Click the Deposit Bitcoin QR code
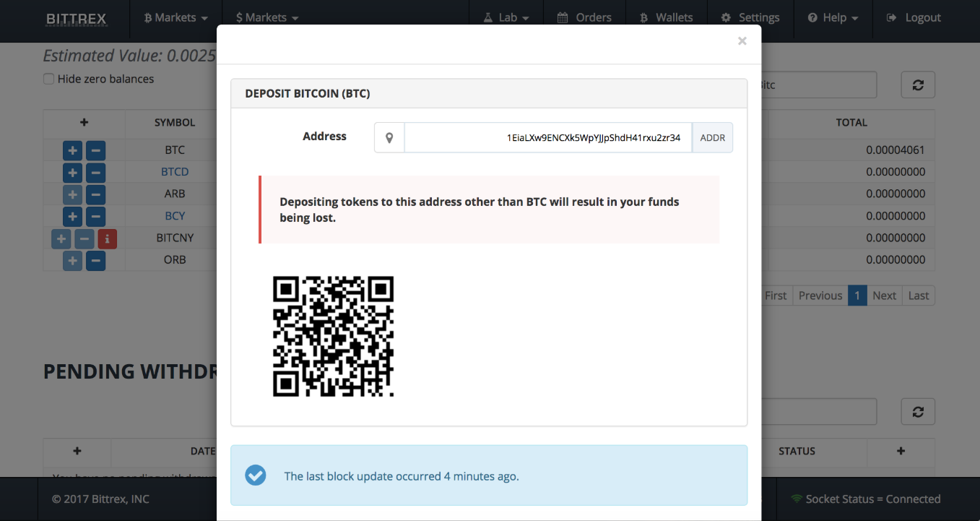 (x=333, y=336)
